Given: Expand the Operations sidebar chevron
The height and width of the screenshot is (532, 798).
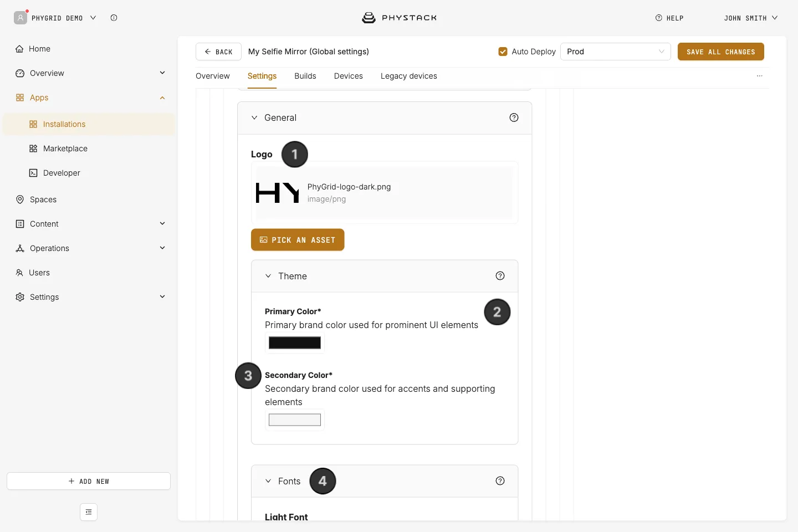Looking at the screenshot, I should [x=162, y=248].
